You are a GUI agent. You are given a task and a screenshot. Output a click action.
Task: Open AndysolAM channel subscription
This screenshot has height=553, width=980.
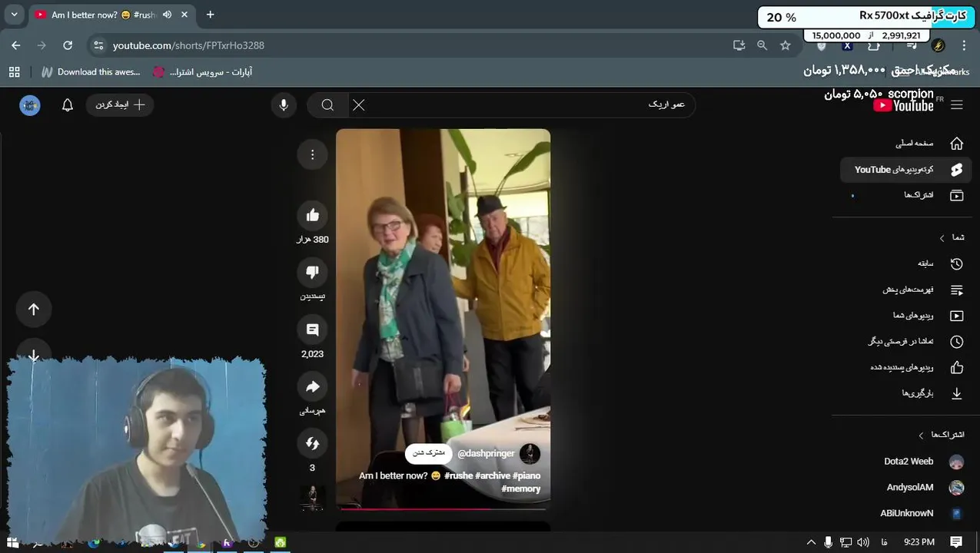(x=905, y=487)
